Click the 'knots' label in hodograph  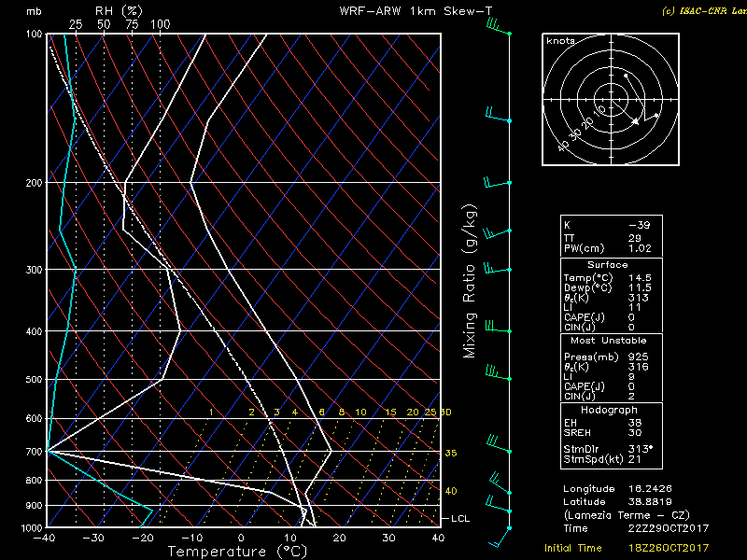[x=561, y=41]
